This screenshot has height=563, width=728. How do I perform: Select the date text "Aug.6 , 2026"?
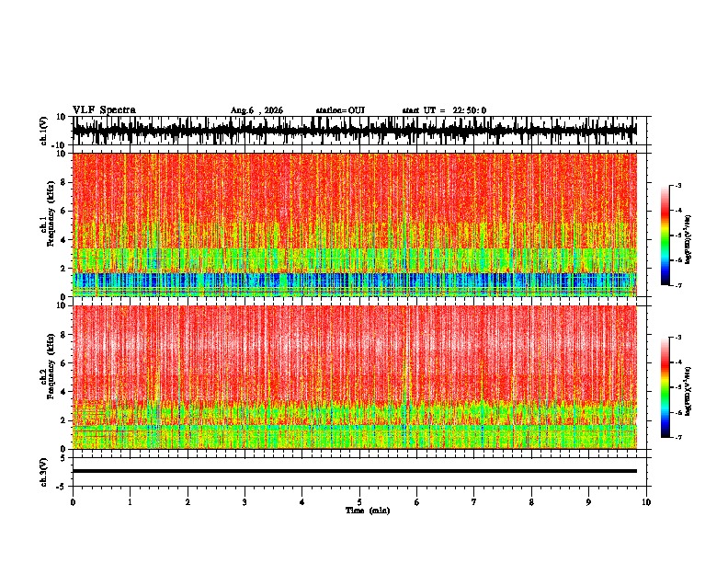point(256,110)
